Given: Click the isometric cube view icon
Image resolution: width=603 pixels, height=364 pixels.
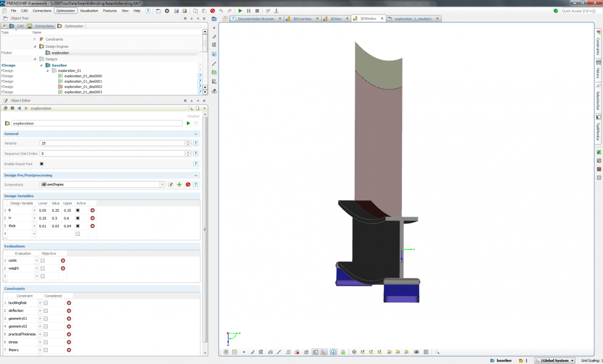Looking at the screenshot, I should pos(354,352).
